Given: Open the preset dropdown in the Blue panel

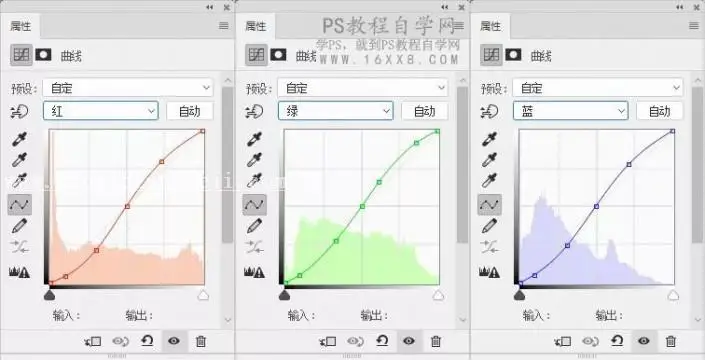Looking at the screenshot, I should (598, 88).
